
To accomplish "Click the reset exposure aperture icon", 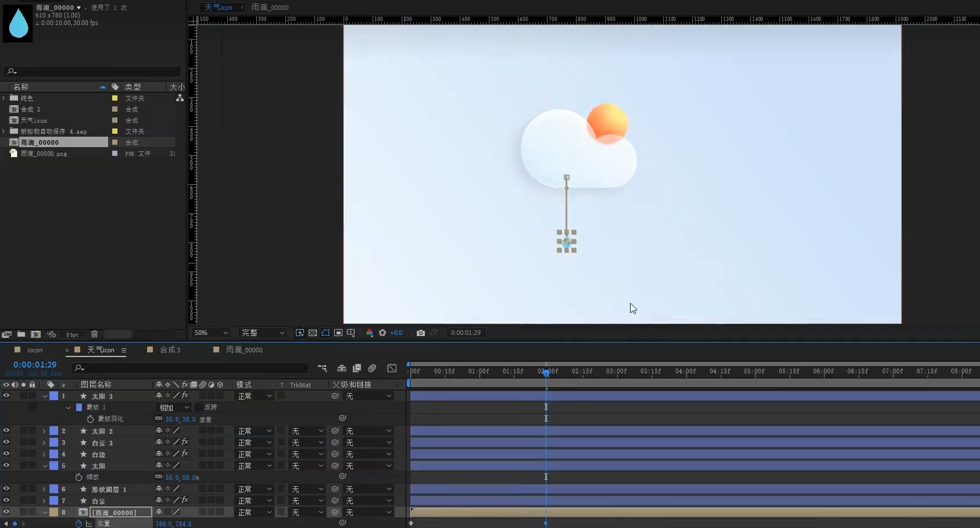I will click(x=382, y=333).
